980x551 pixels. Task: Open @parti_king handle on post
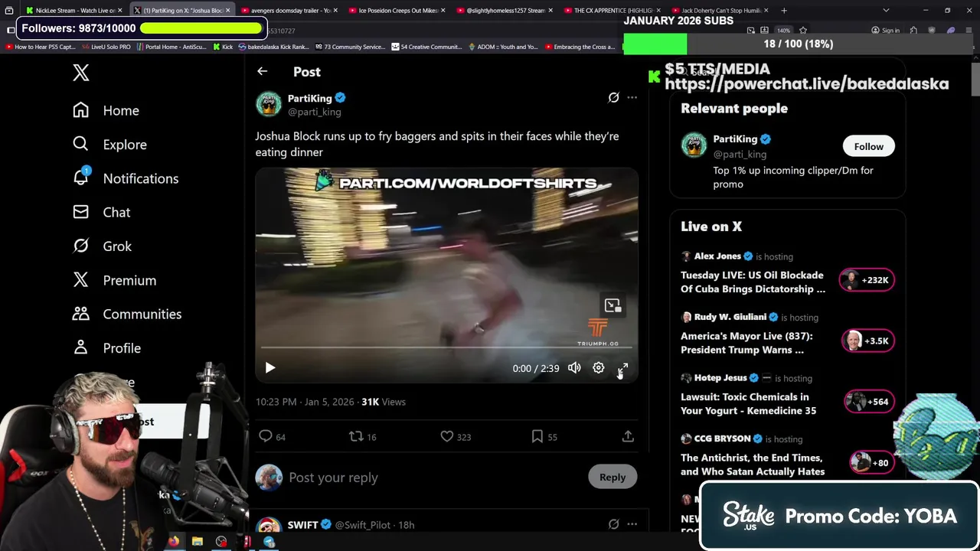[315, 112]
